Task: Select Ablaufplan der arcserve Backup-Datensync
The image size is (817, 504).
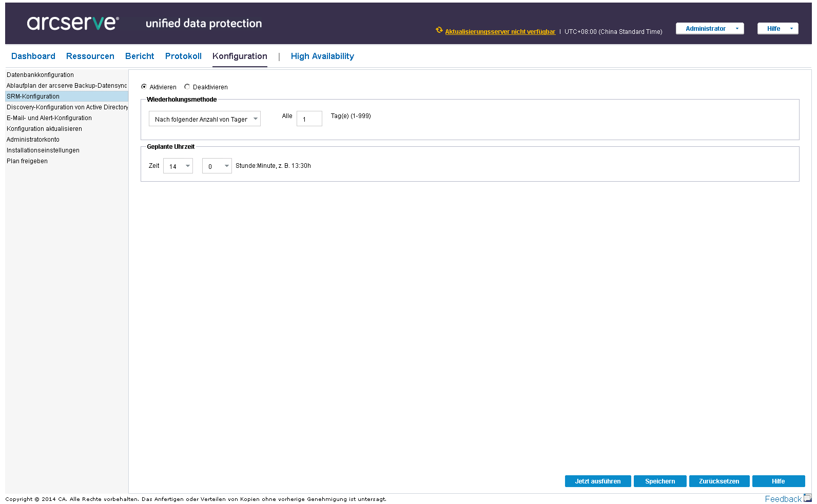Action: (x=67, y=86)
